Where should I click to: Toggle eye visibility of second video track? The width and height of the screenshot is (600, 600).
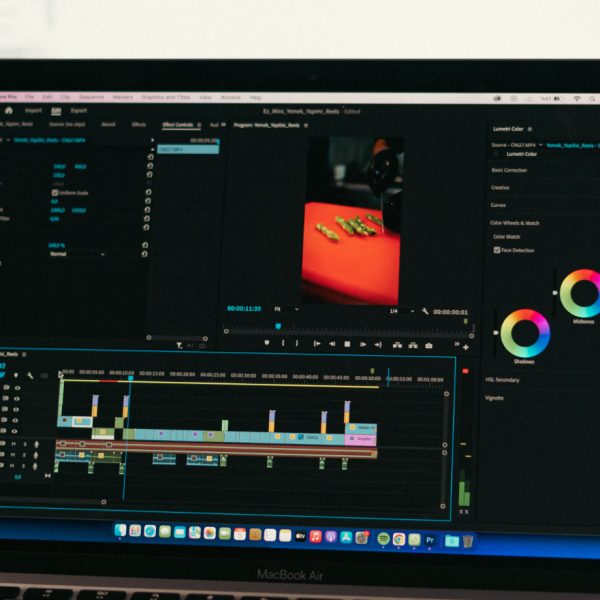coord(17,398)
